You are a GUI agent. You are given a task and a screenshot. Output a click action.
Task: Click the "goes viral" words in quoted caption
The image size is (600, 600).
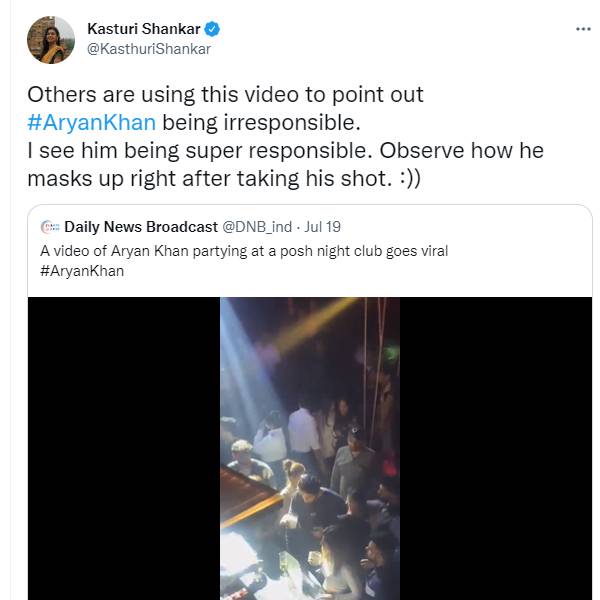[414, 250]
